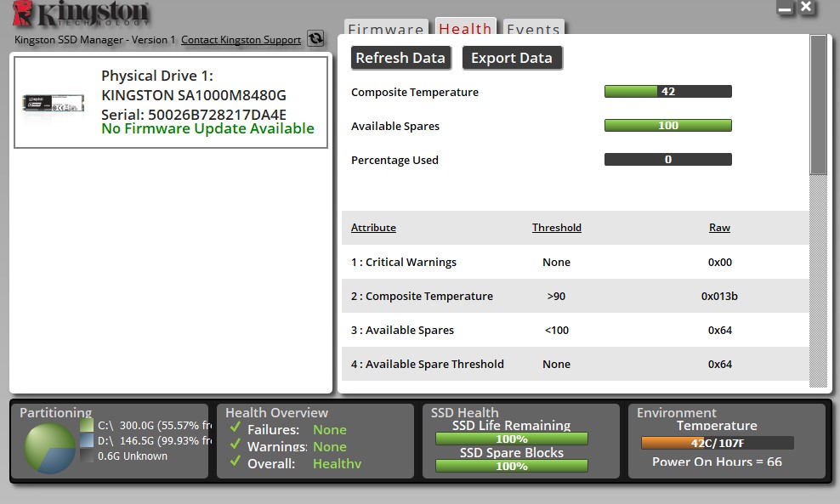The height and width of the screenshot is (504, 840).
Task: Click the 'No Firmware Update Available' status text
Action: tap(207, 128)
